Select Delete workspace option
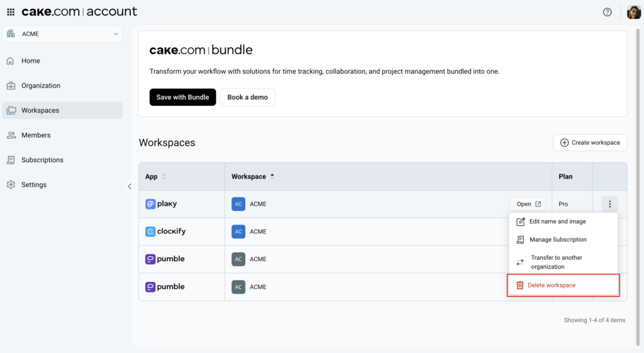Viewport: 644px width, 353px height. click(563, 285)
